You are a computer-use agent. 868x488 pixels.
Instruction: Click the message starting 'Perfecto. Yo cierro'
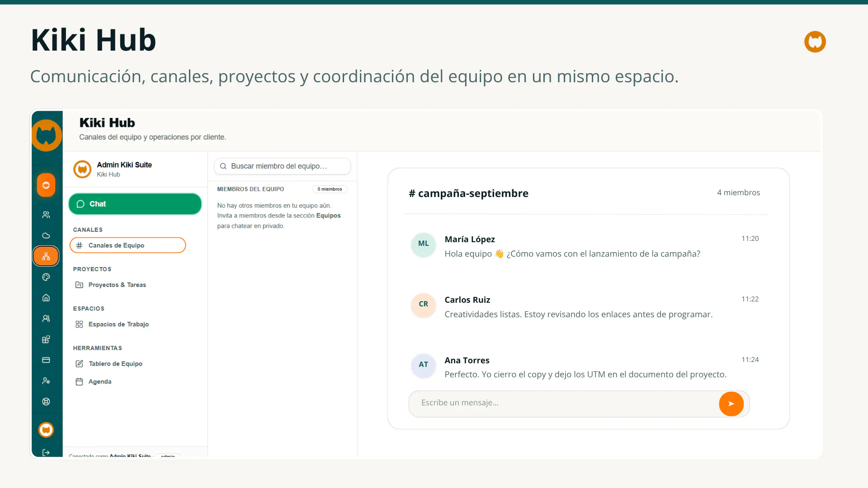[585, 375]
